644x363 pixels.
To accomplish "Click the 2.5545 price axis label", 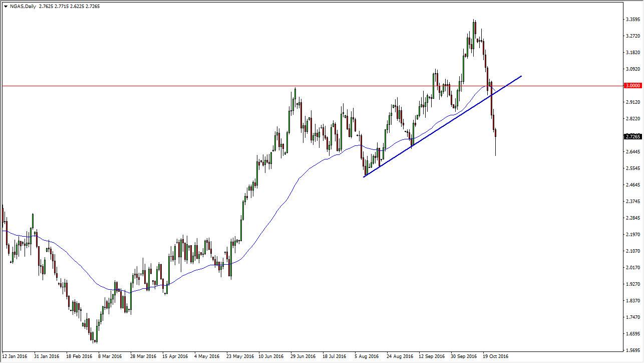I will 633,168.
